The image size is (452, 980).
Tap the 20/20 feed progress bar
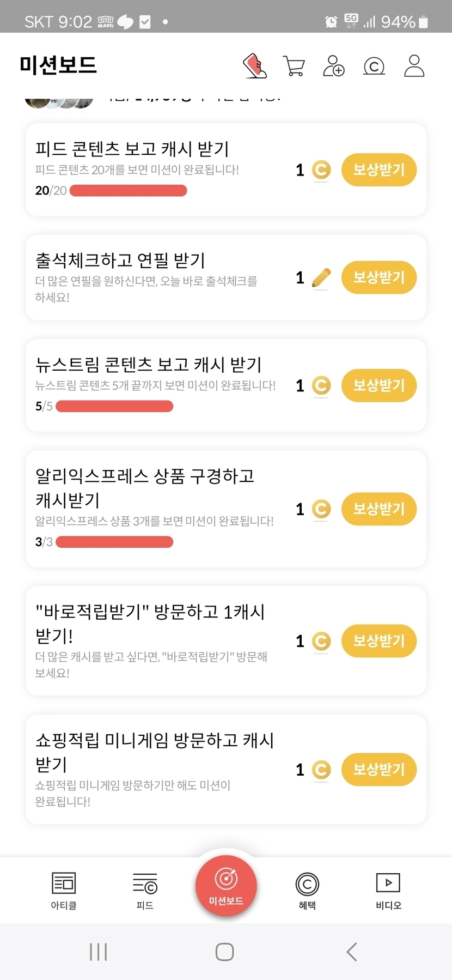click(x=129, y=191)
